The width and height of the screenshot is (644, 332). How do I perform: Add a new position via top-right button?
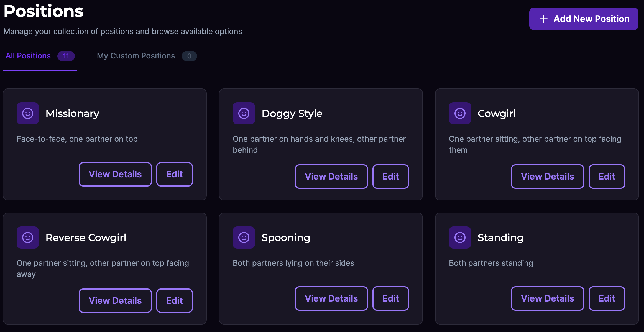coord(584,19)
